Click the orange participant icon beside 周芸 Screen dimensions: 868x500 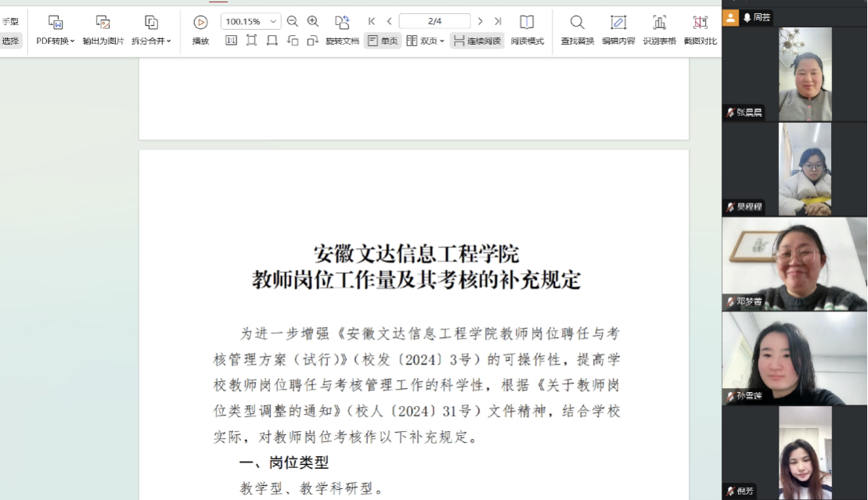click(731, 18)
